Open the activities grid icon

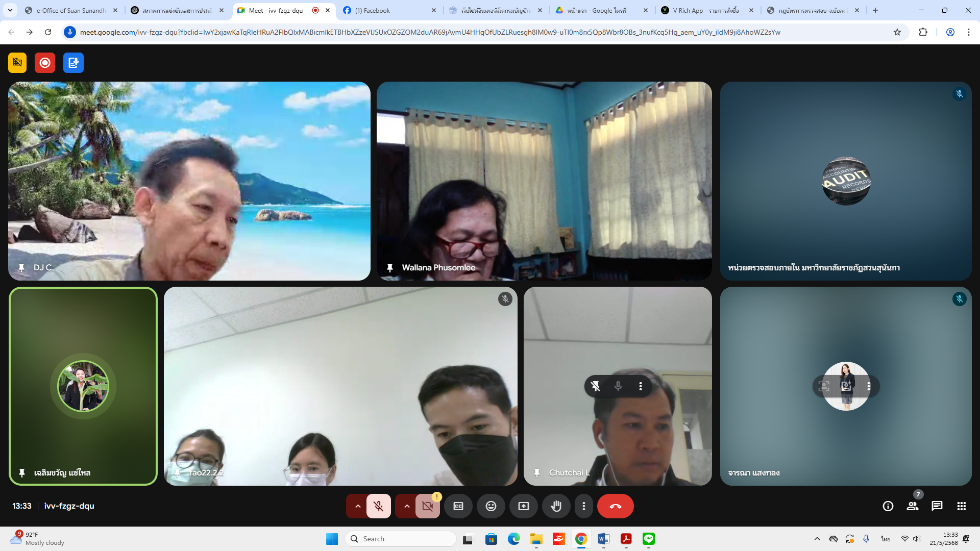962,506
